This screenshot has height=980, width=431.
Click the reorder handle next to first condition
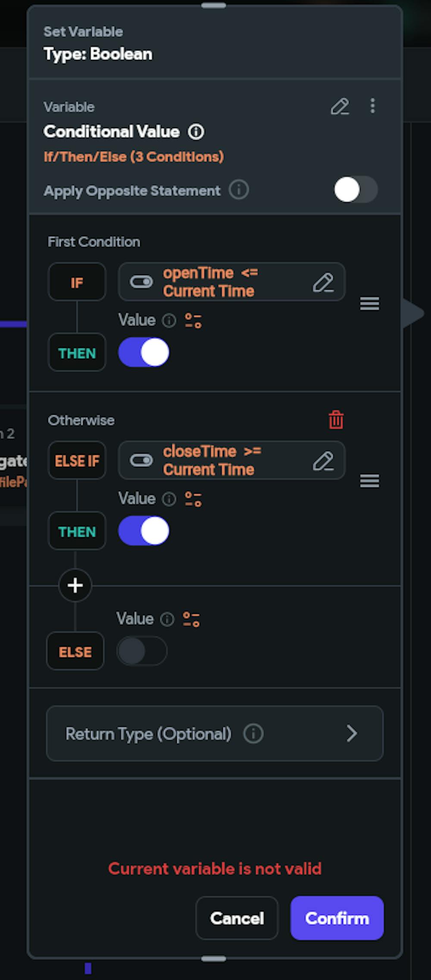pos(369,304)
